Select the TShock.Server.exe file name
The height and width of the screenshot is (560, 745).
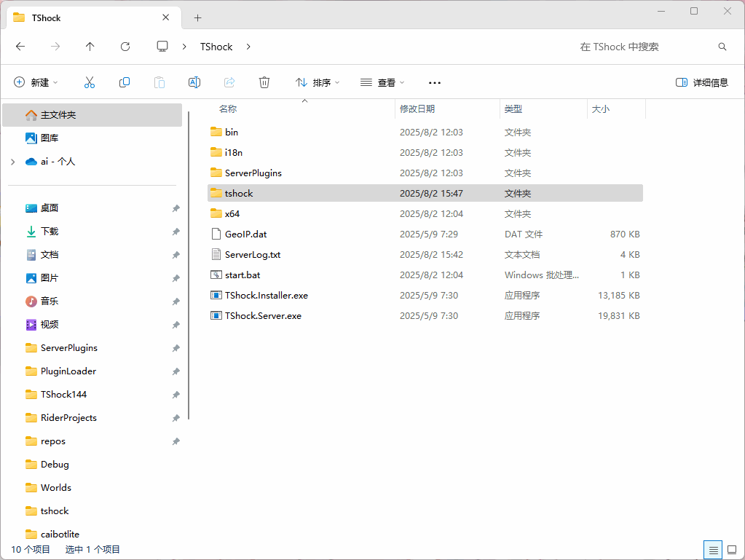[263, 316]
